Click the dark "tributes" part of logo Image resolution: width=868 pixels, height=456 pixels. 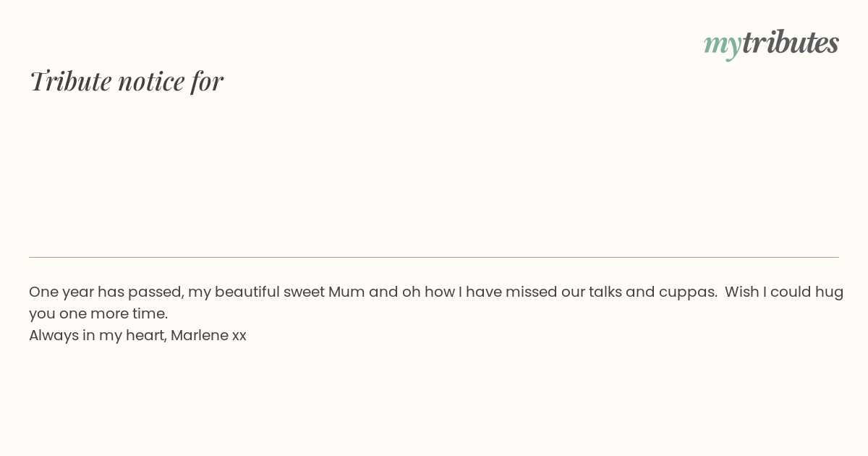[790, 42]
